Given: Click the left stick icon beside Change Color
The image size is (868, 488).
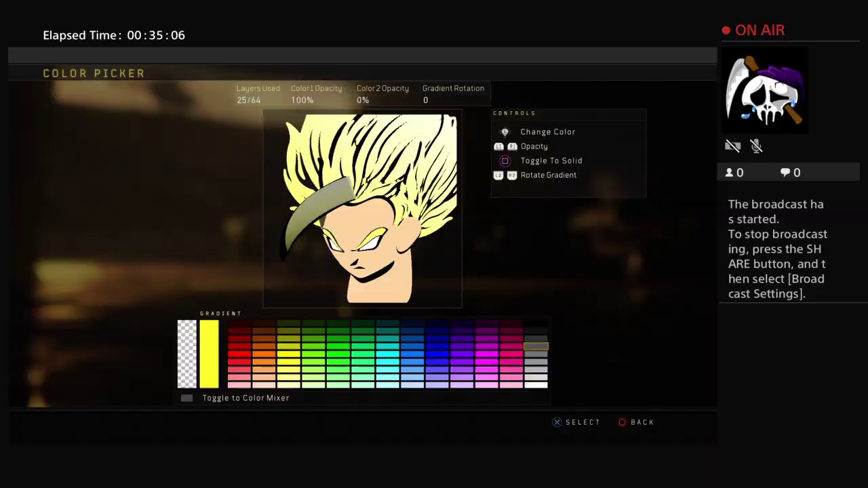Looking at the screenshot, I should [504, 132].
